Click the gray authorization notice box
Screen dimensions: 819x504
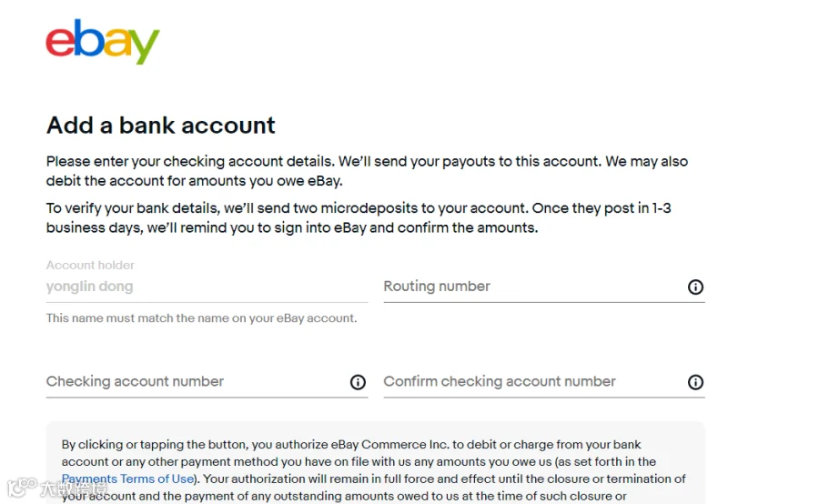[376, 463]
